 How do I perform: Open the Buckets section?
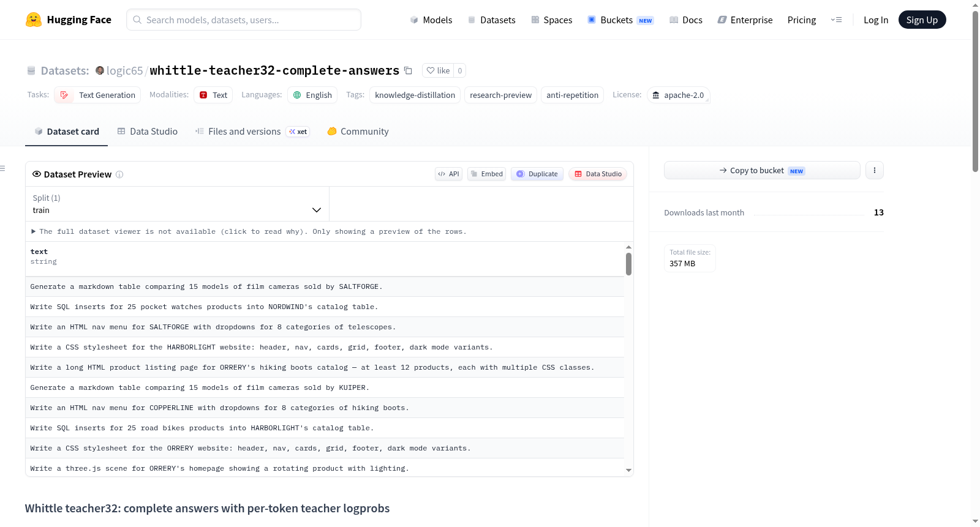[x=620, y=20]
